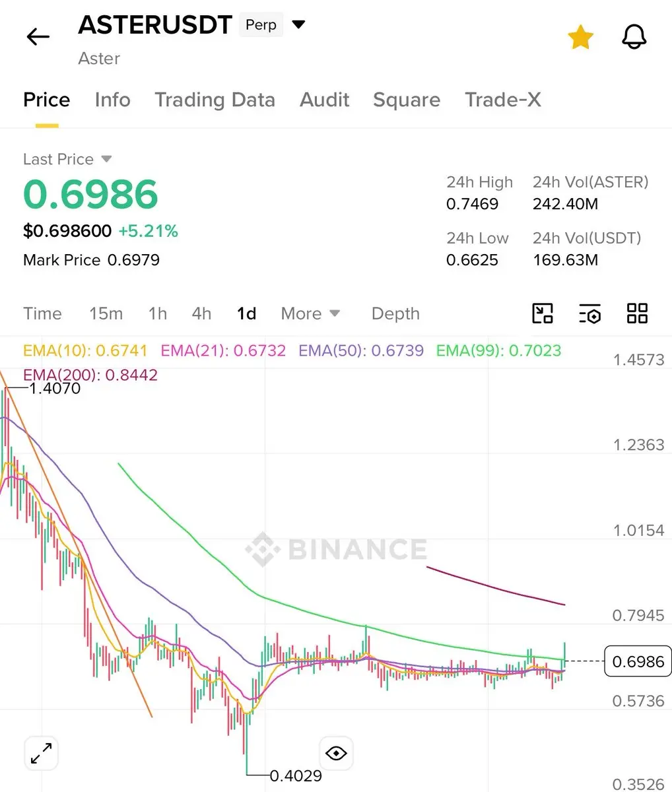Click the EMA(50): 0.6739 label
The image size is (672, 792).
pyautogui.click(x=361, y=350)
